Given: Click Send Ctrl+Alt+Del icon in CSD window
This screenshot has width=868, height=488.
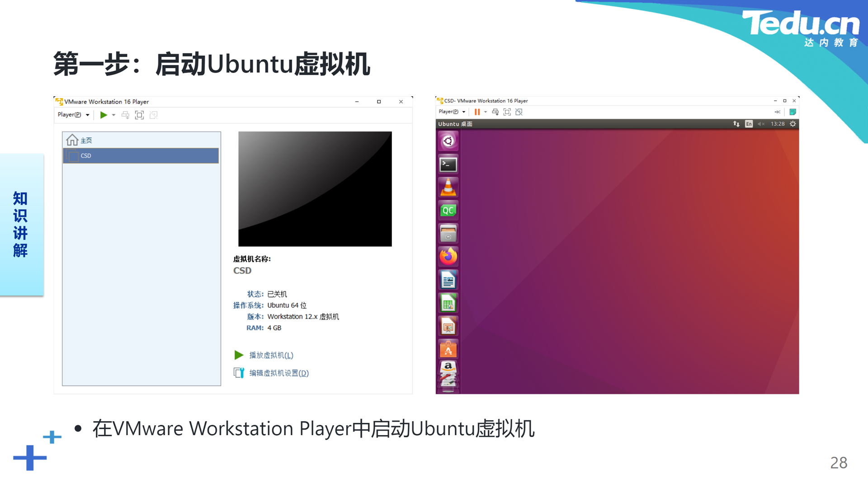Looking at the screenshot, I should (495, 112).
